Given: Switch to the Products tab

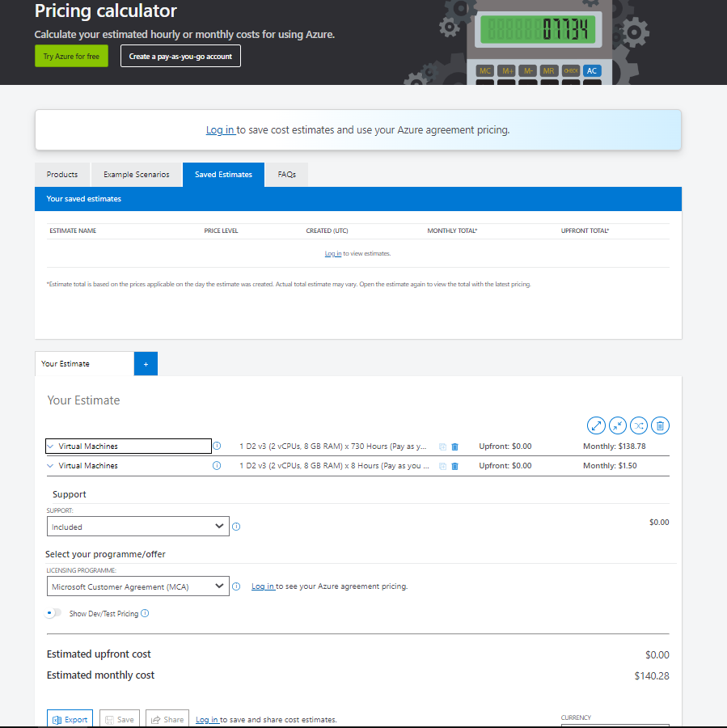Looking at the screenshot, I should (62, 175).
